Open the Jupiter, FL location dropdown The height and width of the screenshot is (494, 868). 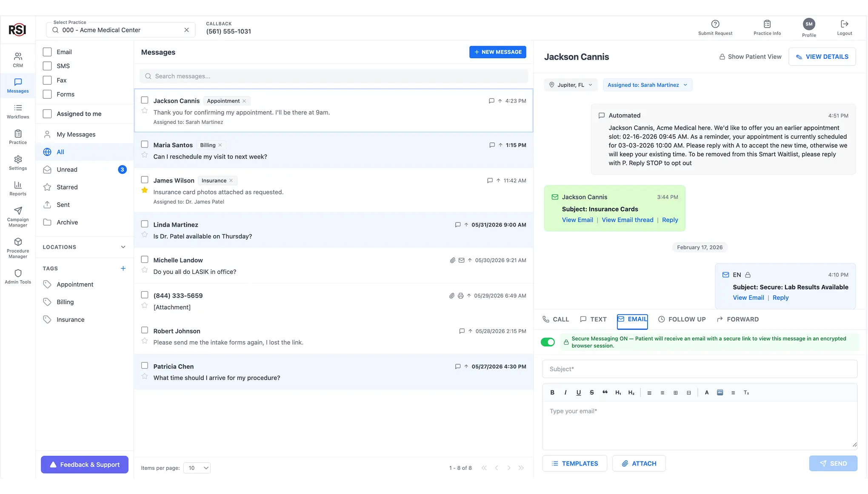click(x=571, y=85)
